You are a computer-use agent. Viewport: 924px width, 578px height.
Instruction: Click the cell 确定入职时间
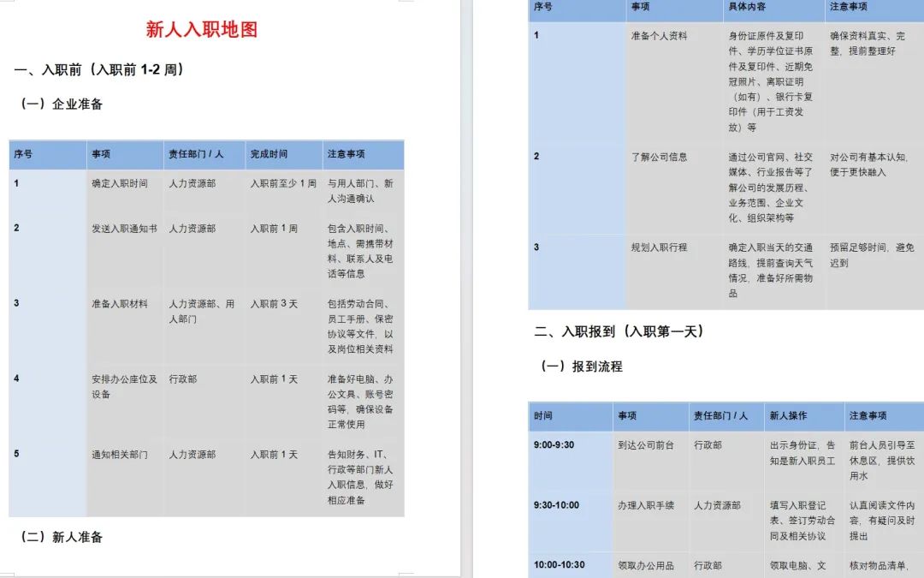[120, 183]
